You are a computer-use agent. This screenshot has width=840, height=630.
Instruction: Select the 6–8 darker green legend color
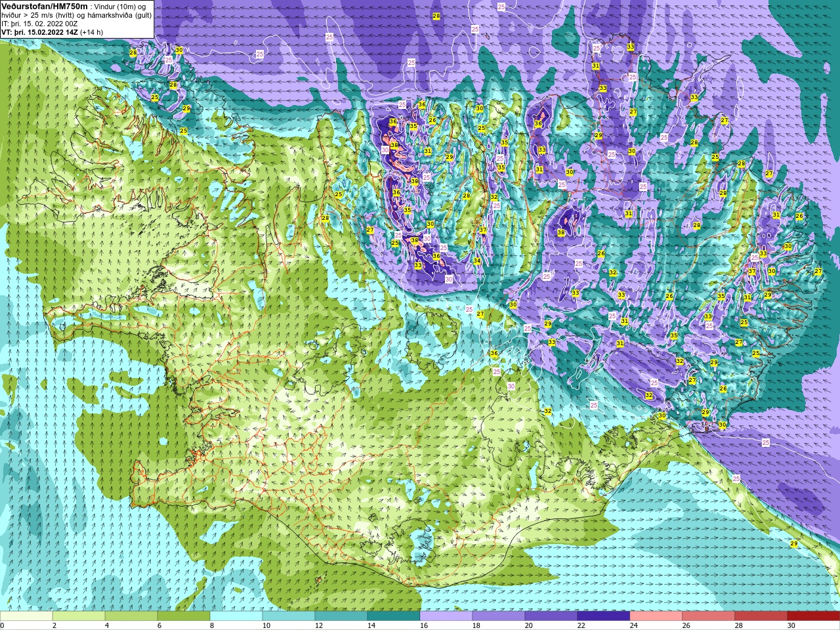(184, 616)
